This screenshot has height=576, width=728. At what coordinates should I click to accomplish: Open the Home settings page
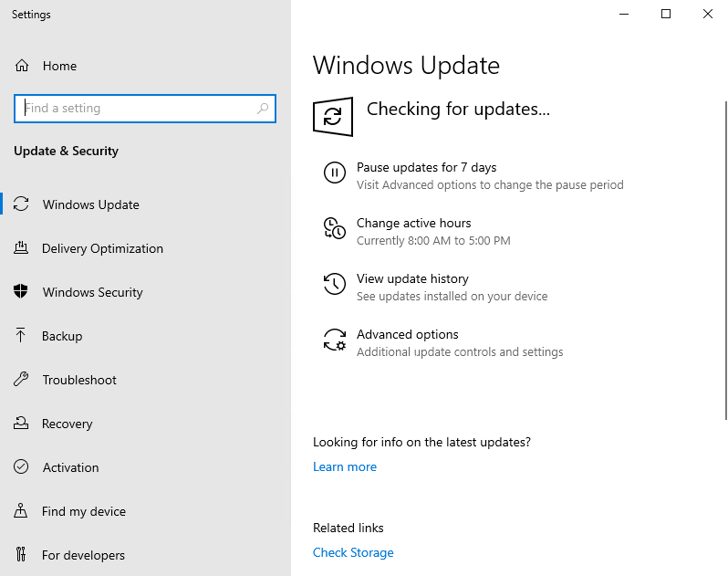click(x=59, y=66)
